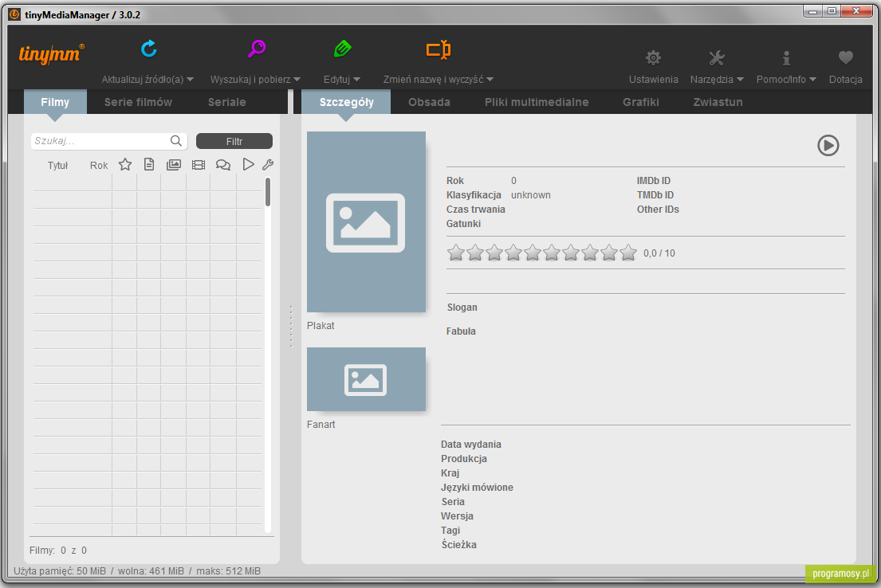881x588 pixels.
Task: Maximize the tinyMediaManager window
Action: (832, 10)
